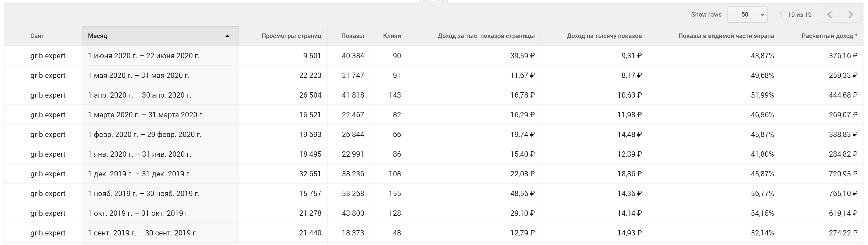This screenshot has height=245, width=868.
Task: Click the 765,10 ₽ revenue value
Action: tap(843, 194)
